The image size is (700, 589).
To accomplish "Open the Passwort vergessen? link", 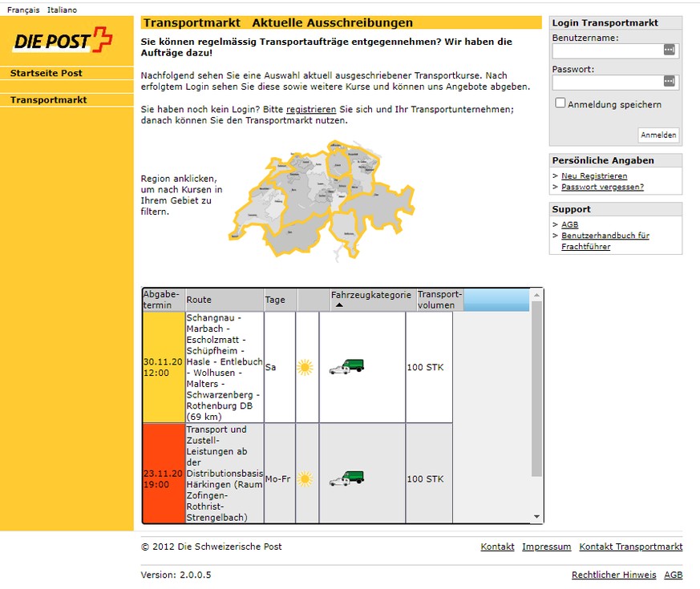I will click(602, 187).
